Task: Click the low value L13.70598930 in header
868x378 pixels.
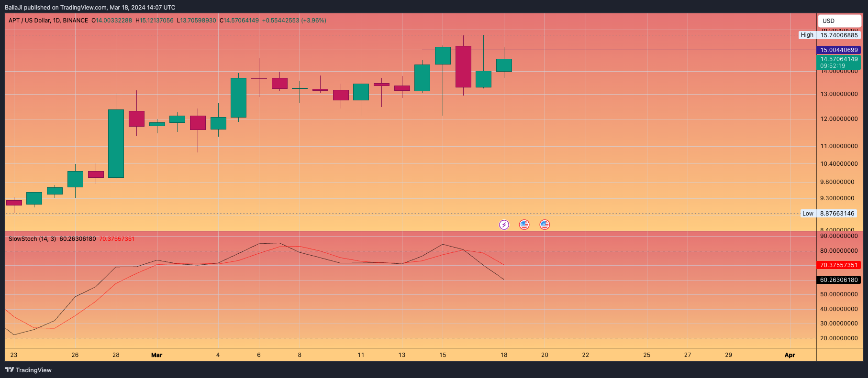Action: [x=196, y=21]
